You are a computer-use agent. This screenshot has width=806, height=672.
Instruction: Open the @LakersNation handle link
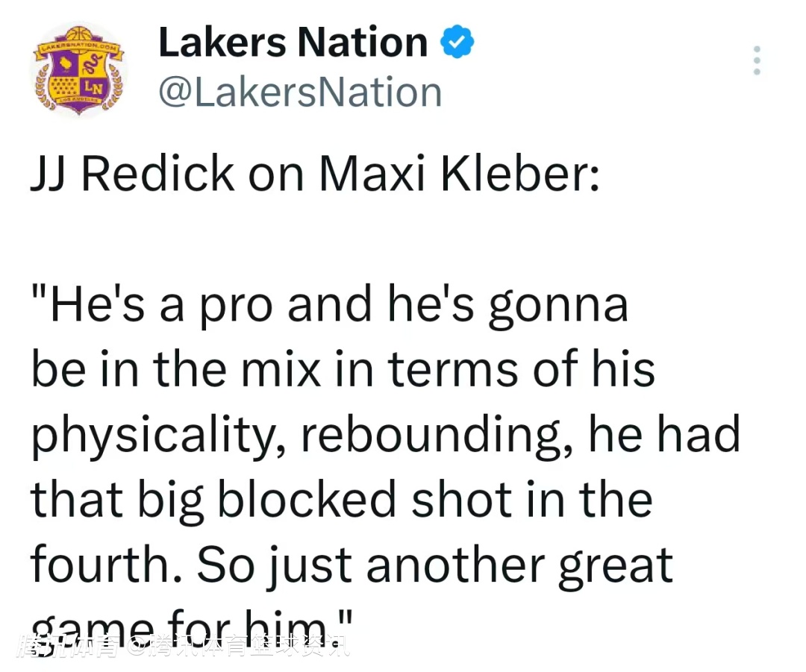[300, 92]
